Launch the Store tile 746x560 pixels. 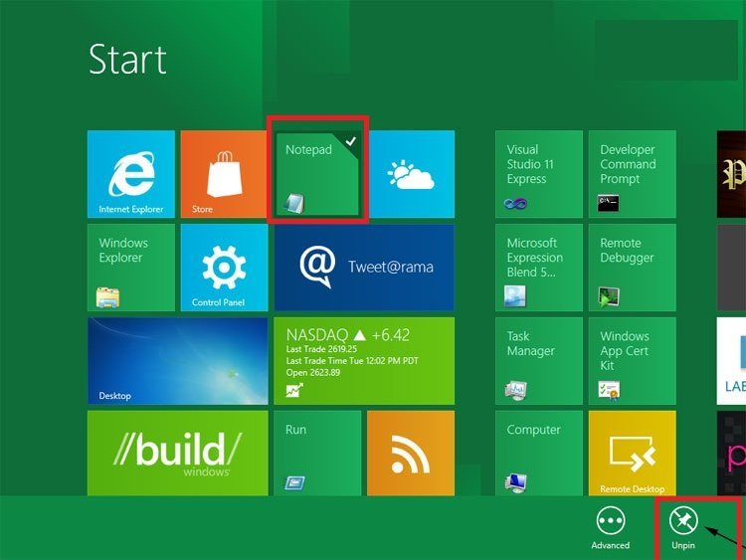224,174
